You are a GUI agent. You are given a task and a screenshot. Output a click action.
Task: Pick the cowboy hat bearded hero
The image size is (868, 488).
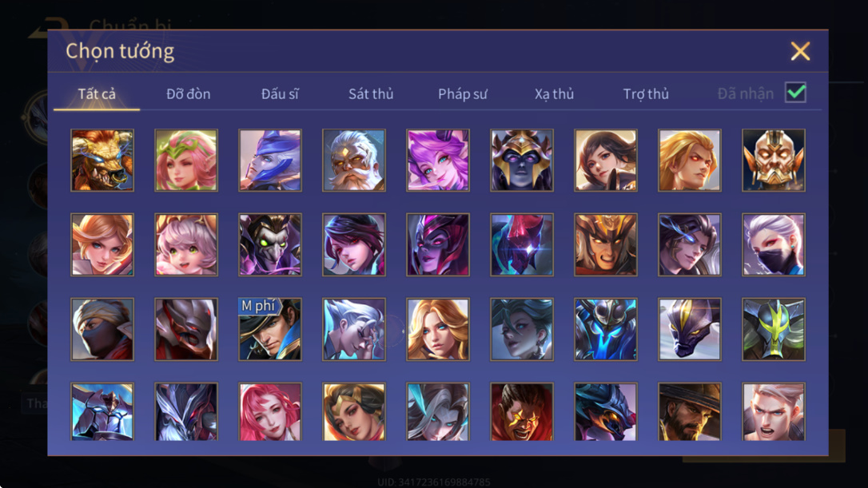[x=689, y=411]
